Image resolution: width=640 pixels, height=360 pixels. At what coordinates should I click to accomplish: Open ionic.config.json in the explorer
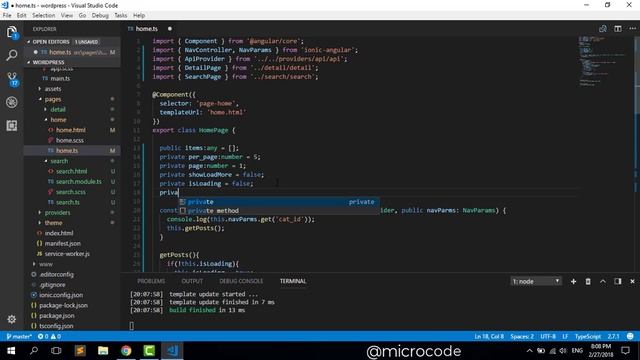click(61, 295)
